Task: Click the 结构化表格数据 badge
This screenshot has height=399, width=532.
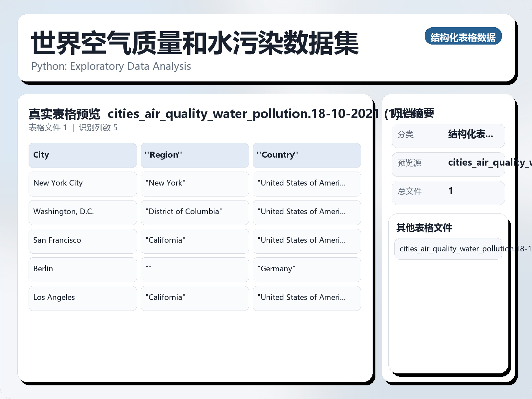Action: (x=463, y=37)
